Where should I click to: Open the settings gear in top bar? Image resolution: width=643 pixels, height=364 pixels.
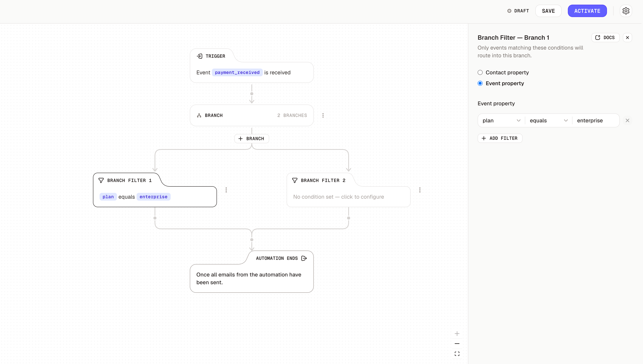[626, 11]
